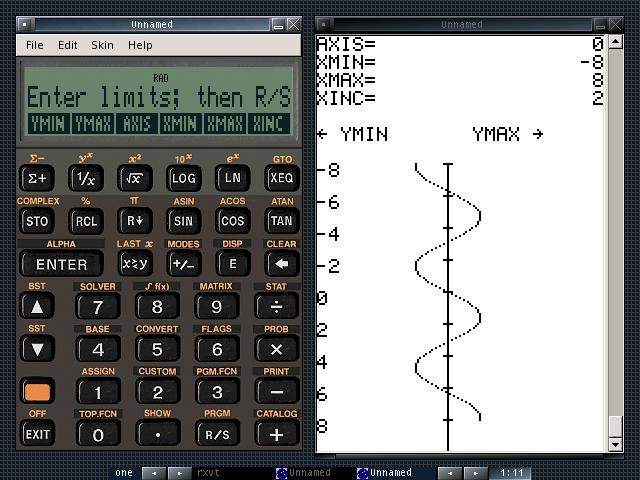The width and height of the screenshot is (640, 480).
Task: Select the AXIS soft menu item
Action: coord(137,124)
